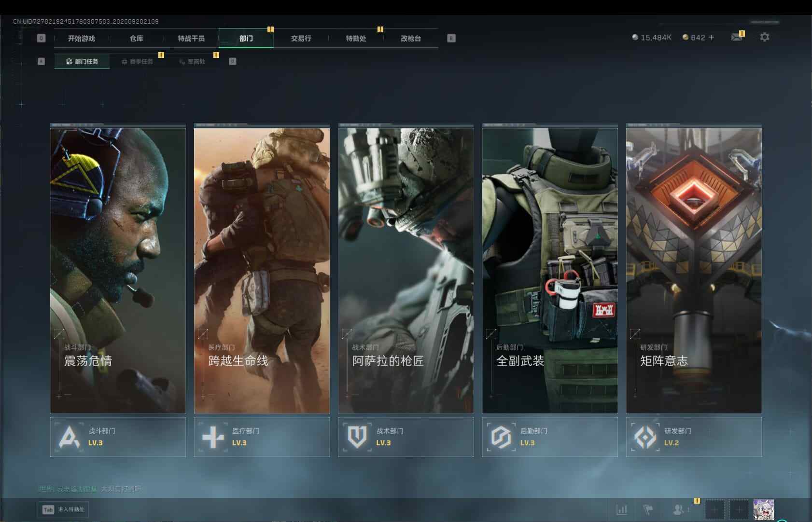The image size is (812, 522).
Task: Click the 阿萨拉的枪匠 card title text
Action: pyautogui.click(x=388, y=361)
